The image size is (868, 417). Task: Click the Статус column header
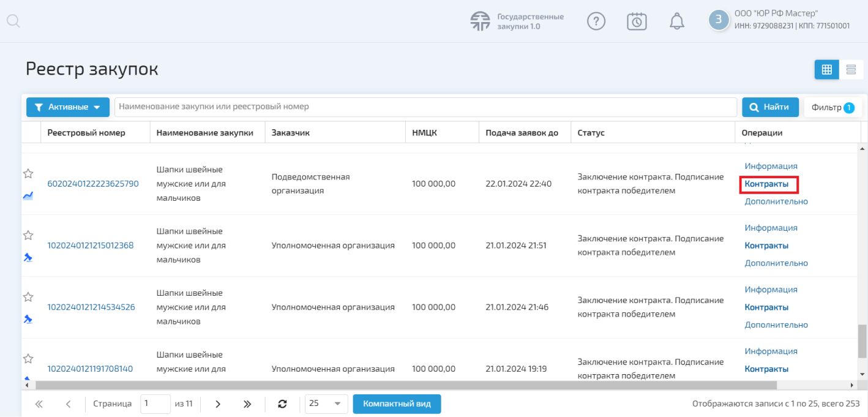tap(591, 133)
